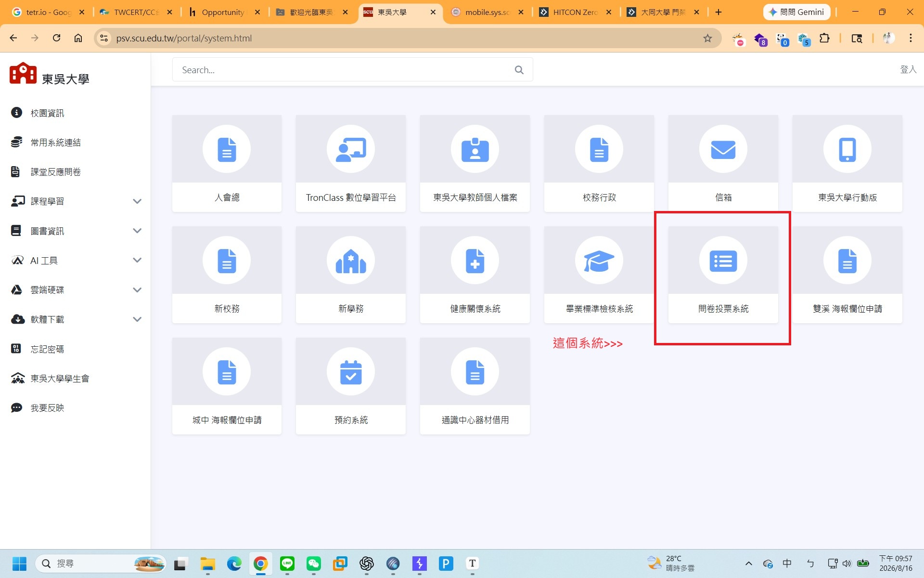Expand the 軟體下載 sidebar menu
924x578 pixels.
137,319
